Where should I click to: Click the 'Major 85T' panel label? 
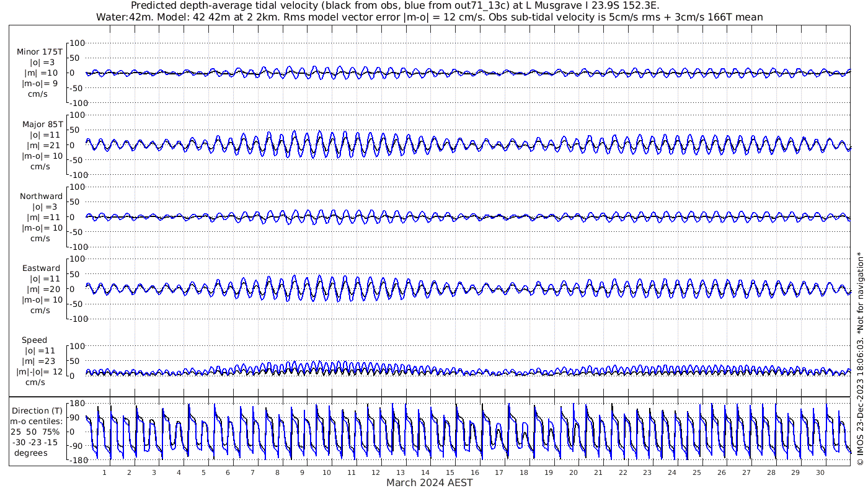[x=42, y=124]
